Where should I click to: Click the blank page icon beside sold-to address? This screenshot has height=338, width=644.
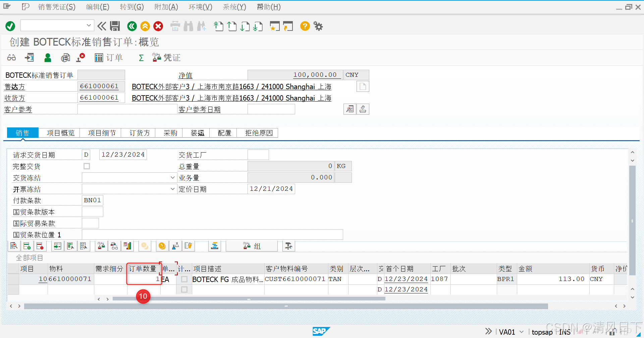coord(363,87)
